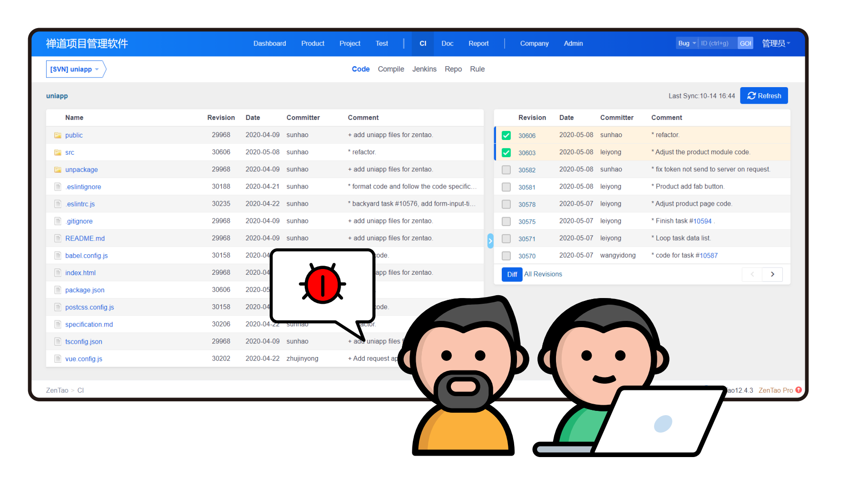Open the All Revisions link

pyautogui.click(x=543, y=274)
